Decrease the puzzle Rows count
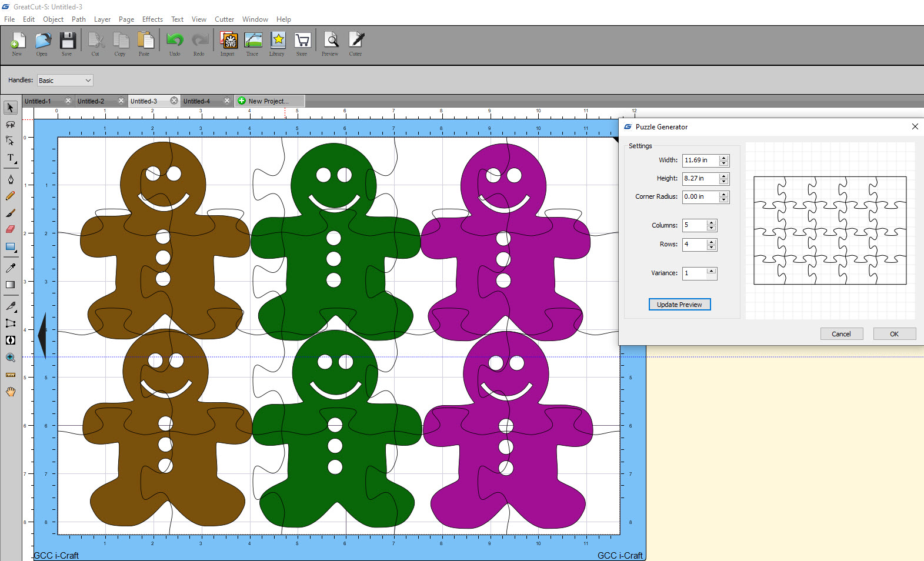924x561 pixels. point(712,247)
